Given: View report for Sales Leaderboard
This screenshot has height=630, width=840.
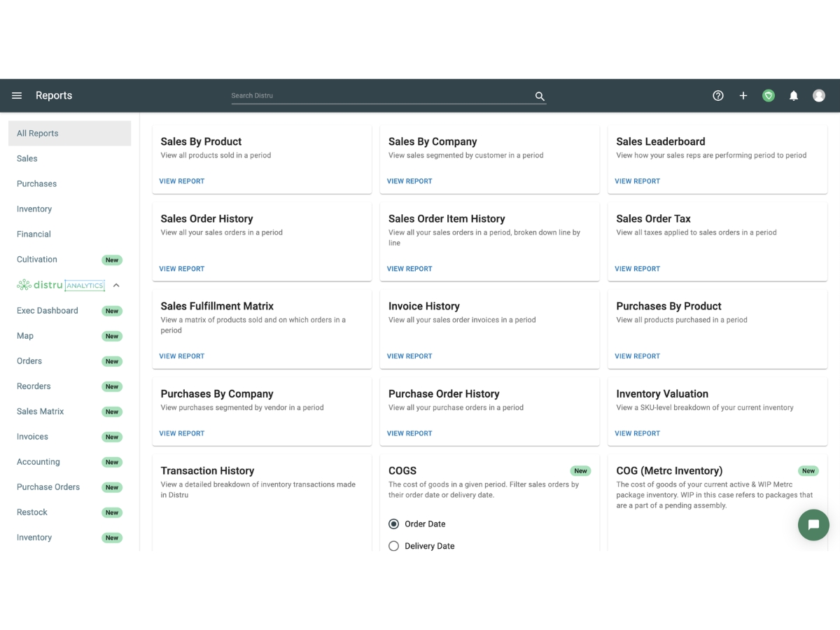Looking at the screenshot, I should [637, 181].
